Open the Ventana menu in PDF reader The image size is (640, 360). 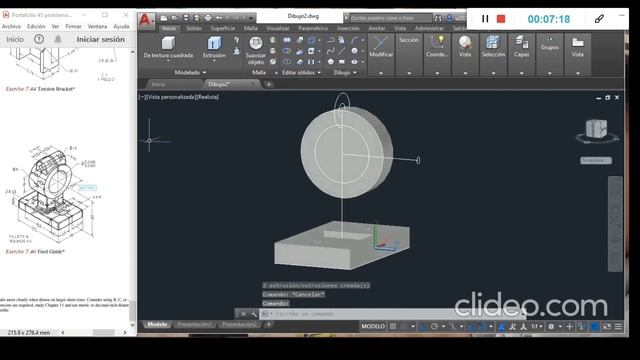[97, 26]
